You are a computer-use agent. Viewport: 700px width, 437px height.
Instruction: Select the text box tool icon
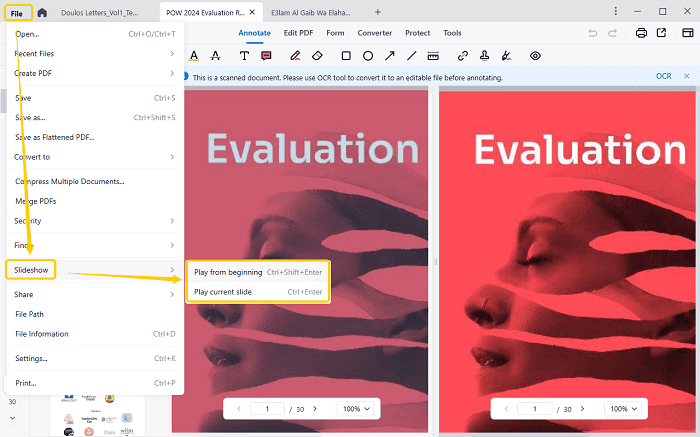point(244,56)
